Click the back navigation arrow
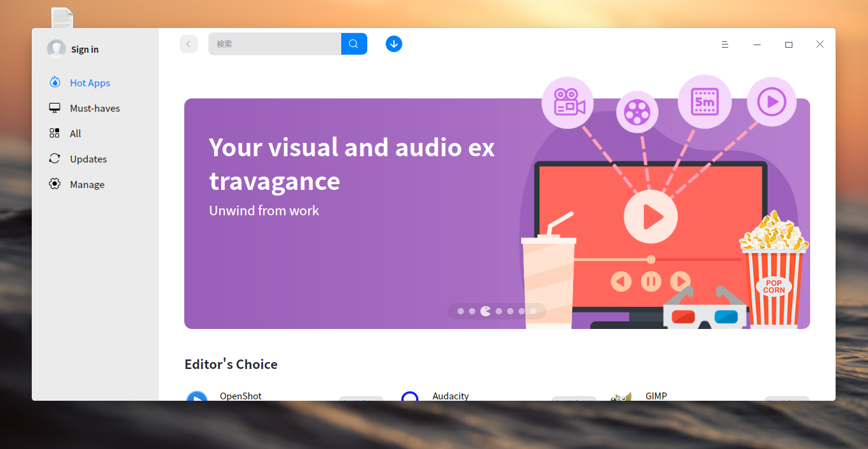This screenshot has width=868, height=449. [189, 44]
